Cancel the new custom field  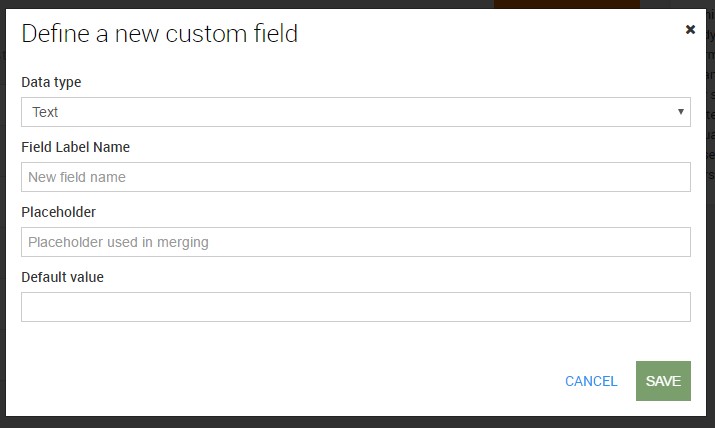pos(591,381)
